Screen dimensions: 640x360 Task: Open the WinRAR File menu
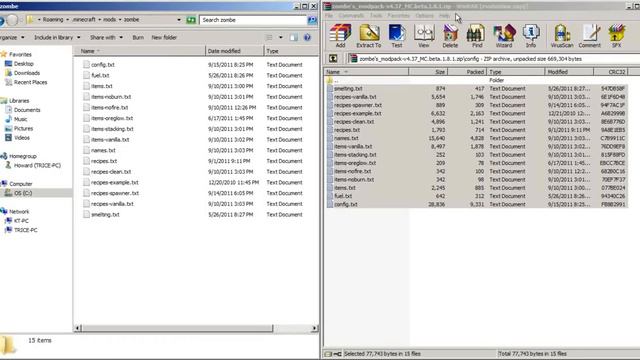point(329,16)
